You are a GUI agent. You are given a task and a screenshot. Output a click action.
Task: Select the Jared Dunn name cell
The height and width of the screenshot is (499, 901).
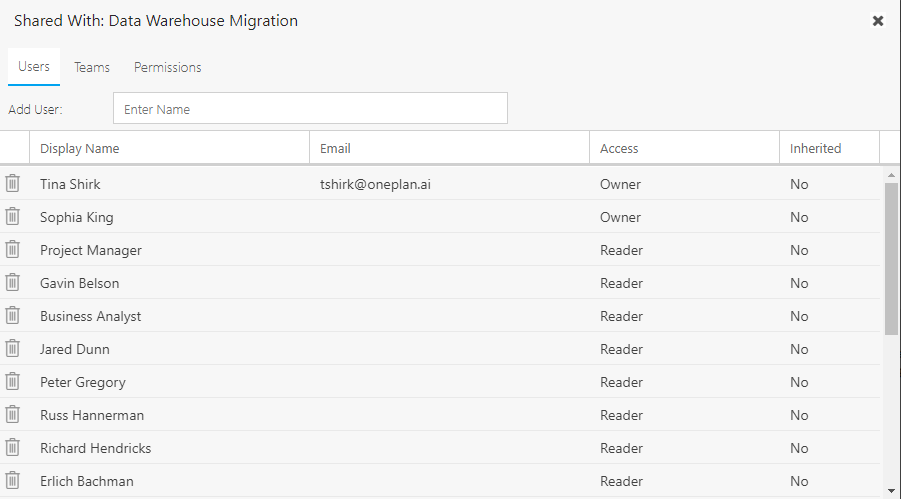tap(170, 349)
